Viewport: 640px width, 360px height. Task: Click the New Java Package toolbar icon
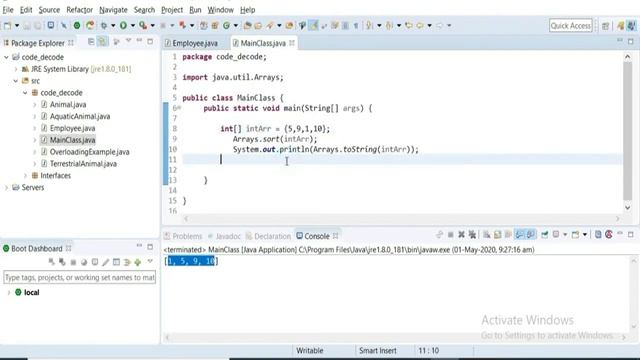click(215, 25)
